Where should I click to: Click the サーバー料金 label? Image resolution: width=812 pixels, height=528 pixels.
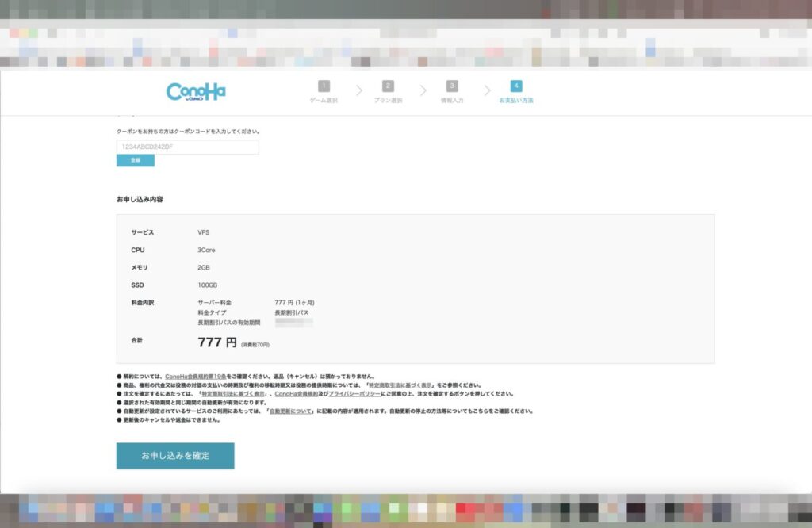click(x=214, y=303)
